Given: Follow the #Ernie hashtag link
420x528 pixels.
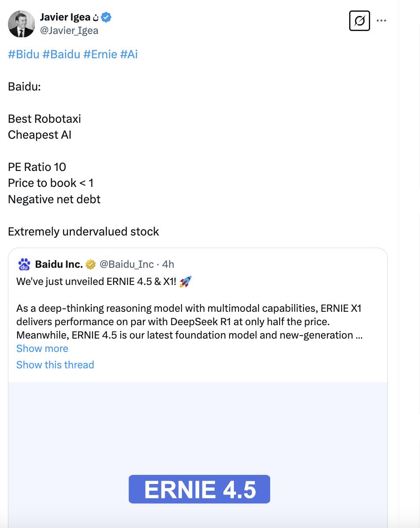Looking at the screenshot, I should 100,54.
